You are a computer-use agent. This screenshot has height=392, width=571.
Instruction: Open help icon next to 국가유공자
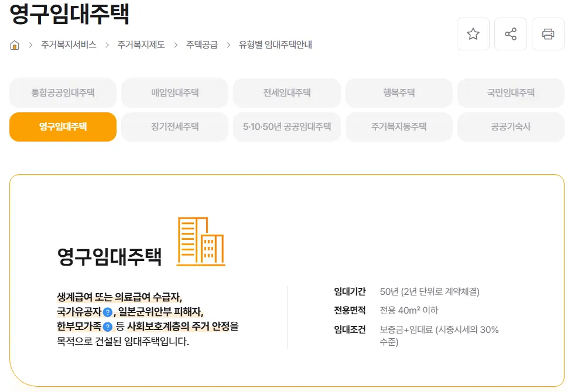(x=107, y=312)
